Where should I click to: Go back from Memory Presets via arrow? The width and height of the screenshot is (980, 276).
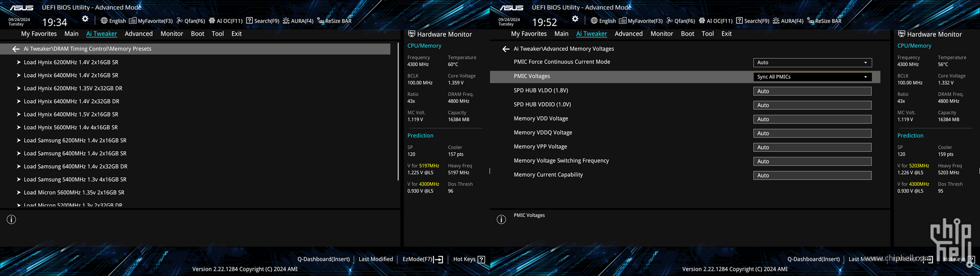(x=16, y=49)
